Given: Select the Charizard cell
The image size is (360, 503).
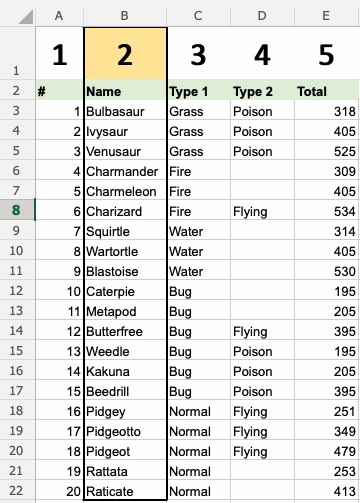Looking at the screenshot, I should pos(125,210).
